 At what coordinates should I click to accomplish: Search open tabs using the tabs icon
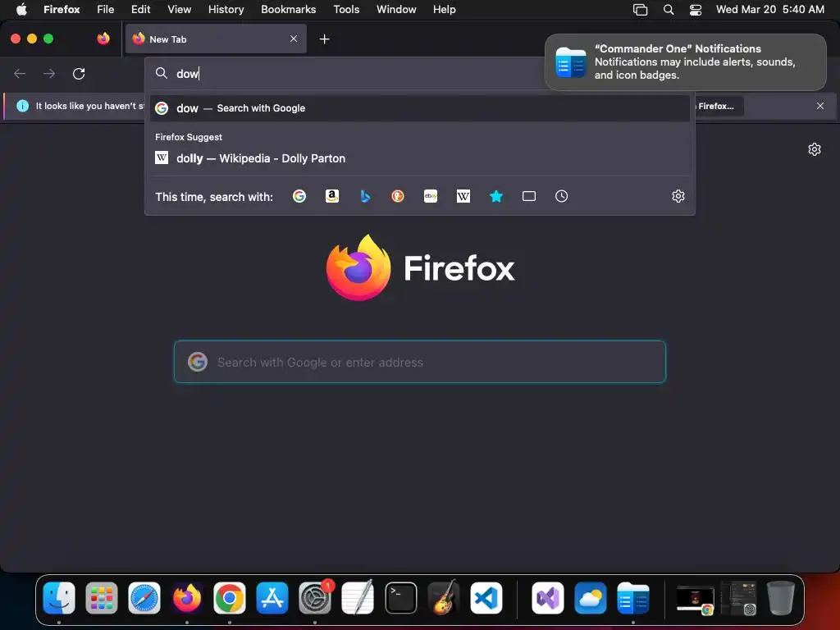pos(529,196)
